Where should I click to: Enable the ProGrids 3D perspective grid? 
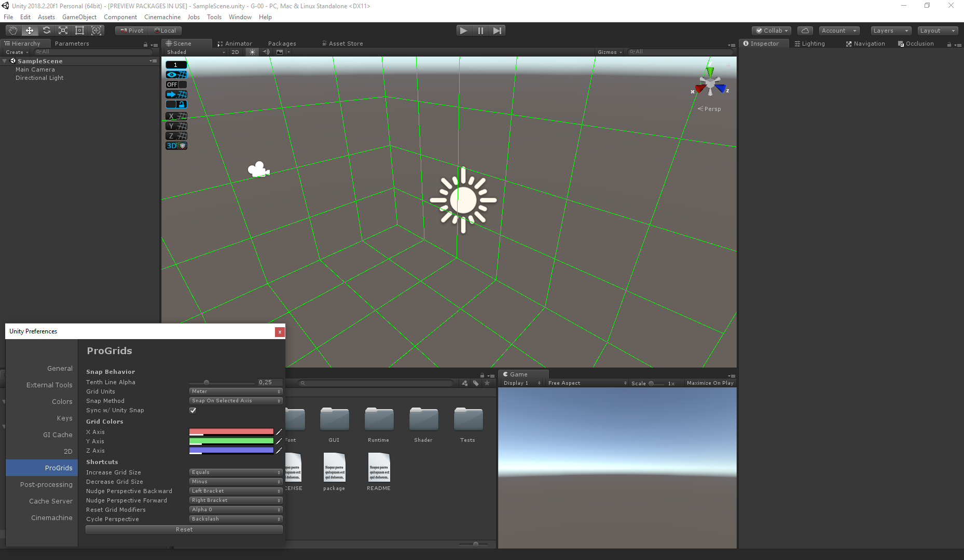176,146
